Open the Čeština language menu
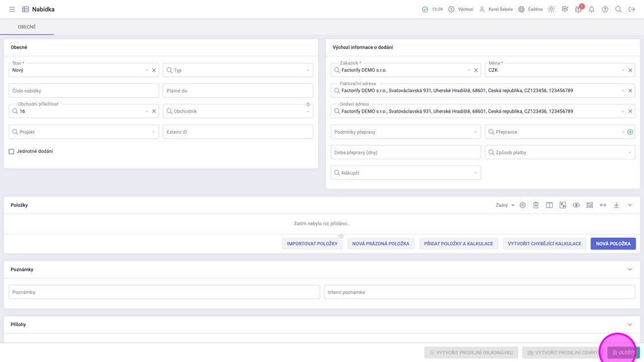This screenshot has height=362, width=644. click(x=530, y=9)
